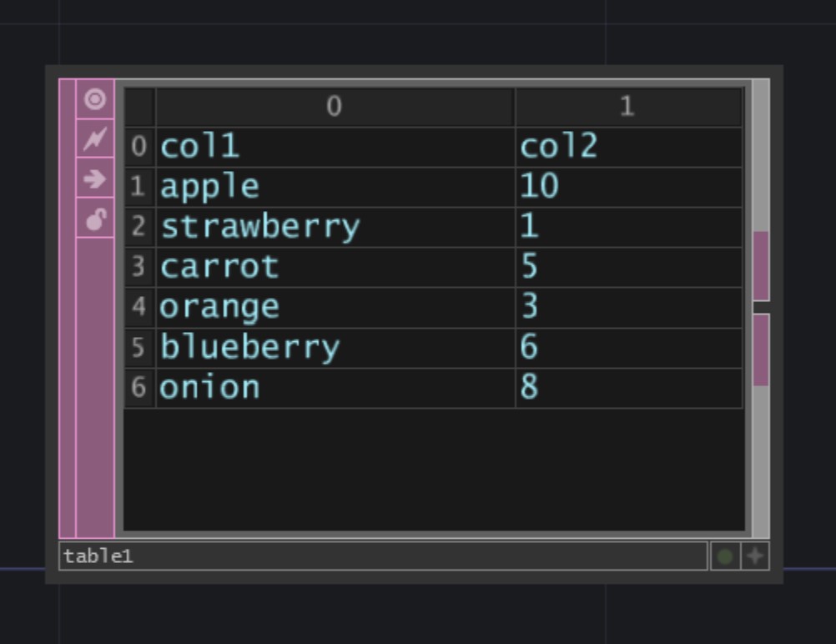Toggle the clone immune lightning flag
This screenshot has height=644, width=836.
point(95,138)
